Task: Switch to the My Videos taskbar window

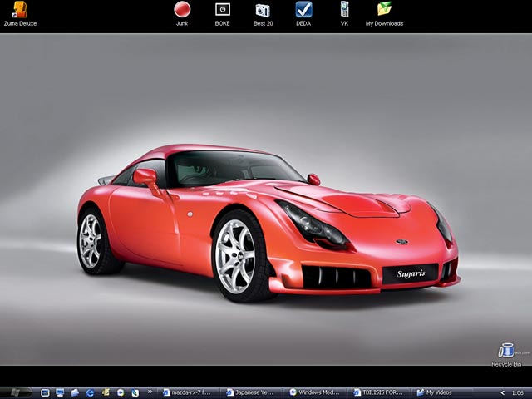Action: [x=442, y=392]
